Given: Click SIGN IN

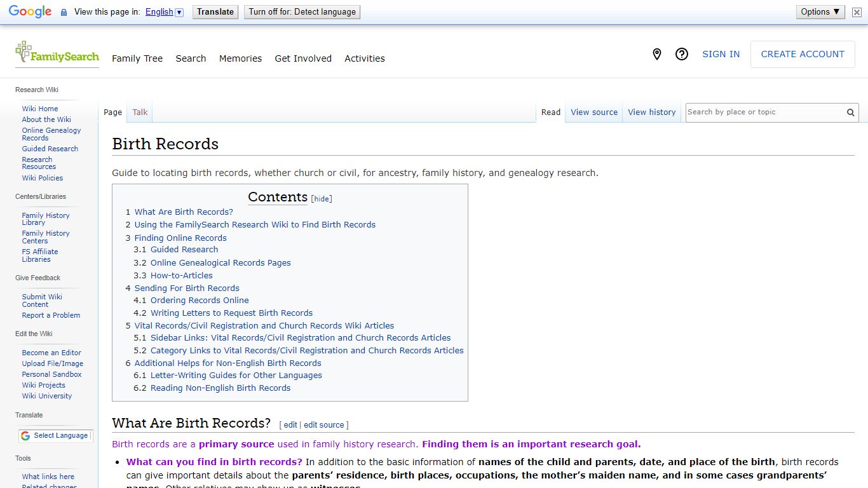Looking at the screenshot, I should 721,55.
